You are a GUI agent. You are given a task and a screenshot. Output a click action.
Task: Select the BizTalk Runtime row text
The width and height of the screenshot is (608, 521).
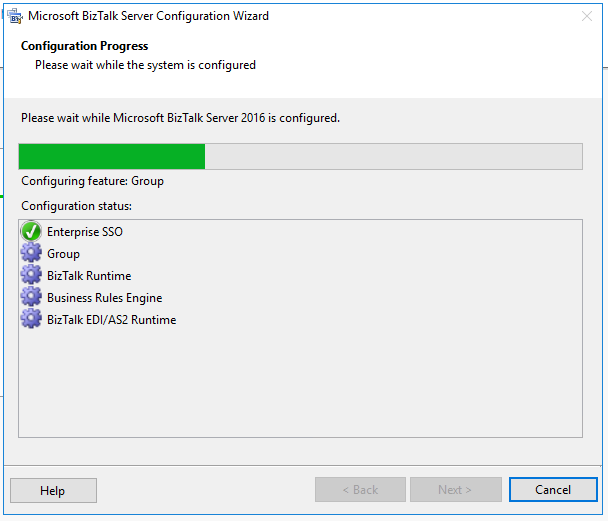coord(89,276)
